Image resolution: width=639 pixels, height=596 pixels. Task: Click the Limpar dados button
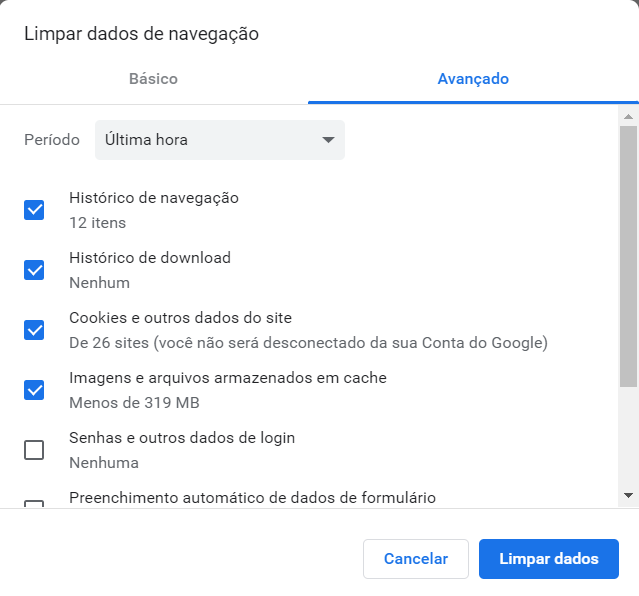tap(548, 559)
